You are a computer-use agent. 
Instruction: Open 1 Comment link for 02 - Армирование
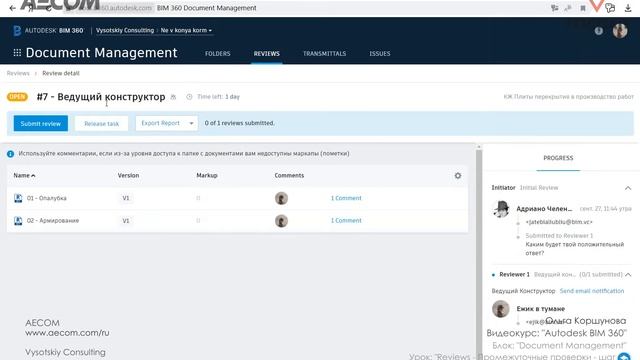[346, 220]
